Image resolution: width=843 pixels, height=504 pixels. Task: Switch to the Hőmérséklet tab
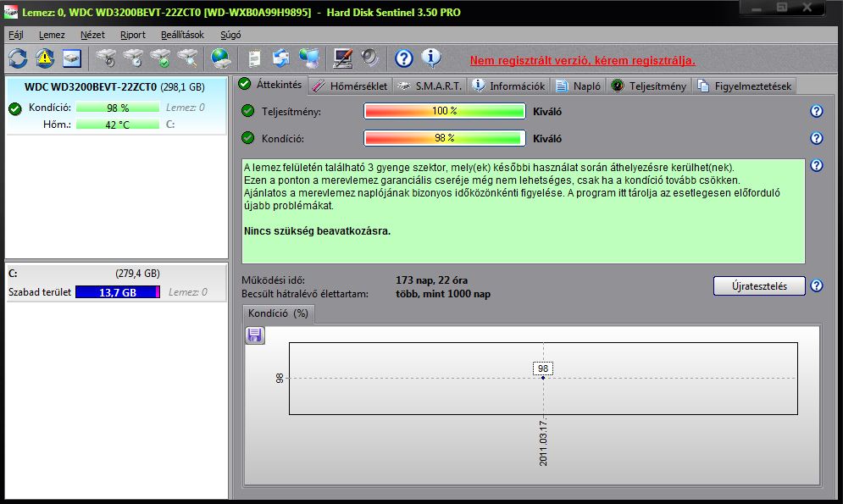coord(350,86)
